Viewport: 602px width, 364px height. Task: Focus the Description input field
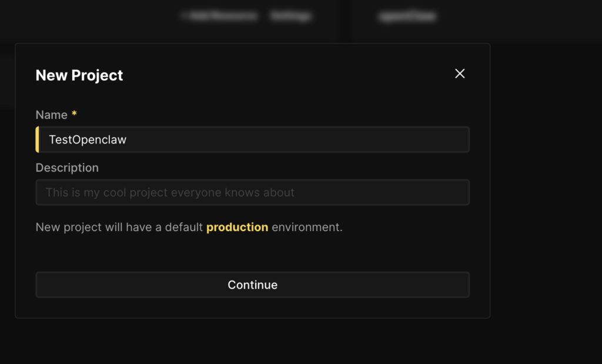[x=253, y=192]
